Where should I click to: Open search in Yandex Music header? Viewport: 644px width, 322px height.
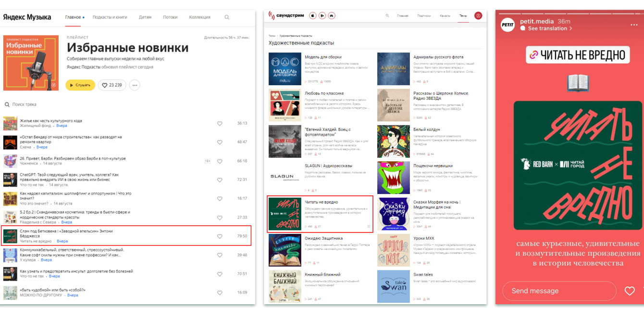click(x=227, y=17)
